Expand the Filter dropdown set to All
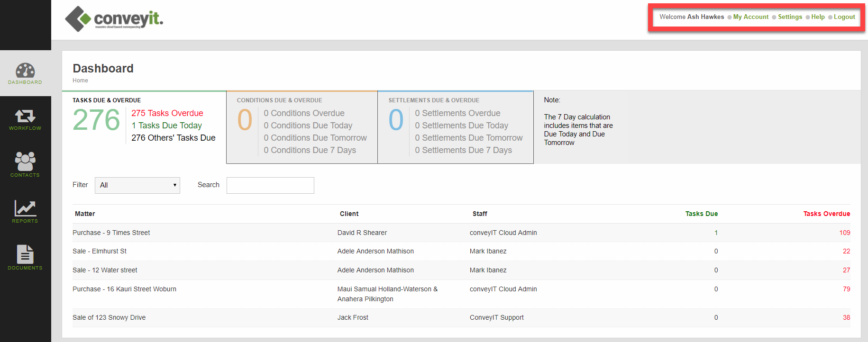The height and width of the screenshot is (342, 868). point(137,185)
